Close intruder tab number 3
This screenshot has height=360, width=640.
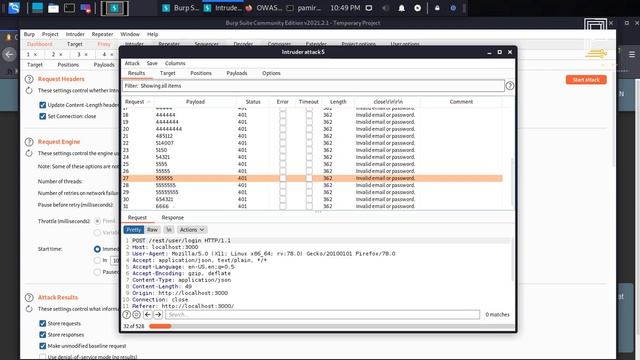tap(86, 54)
